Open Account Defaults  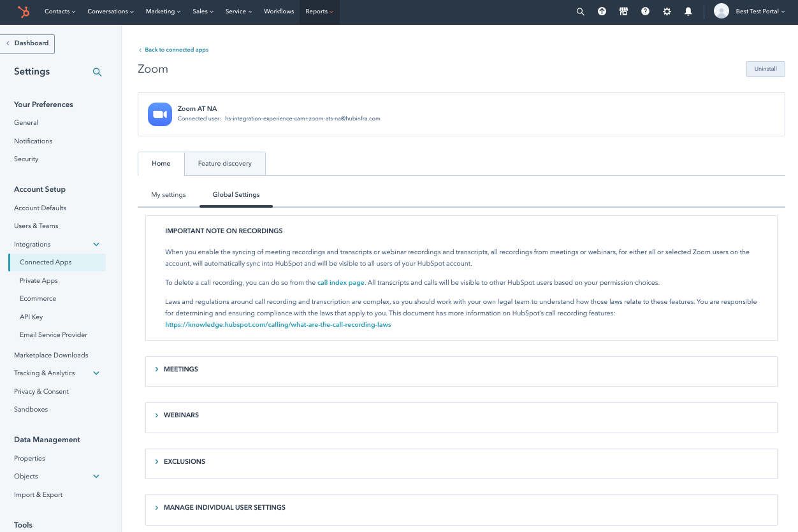coord(40,208)
